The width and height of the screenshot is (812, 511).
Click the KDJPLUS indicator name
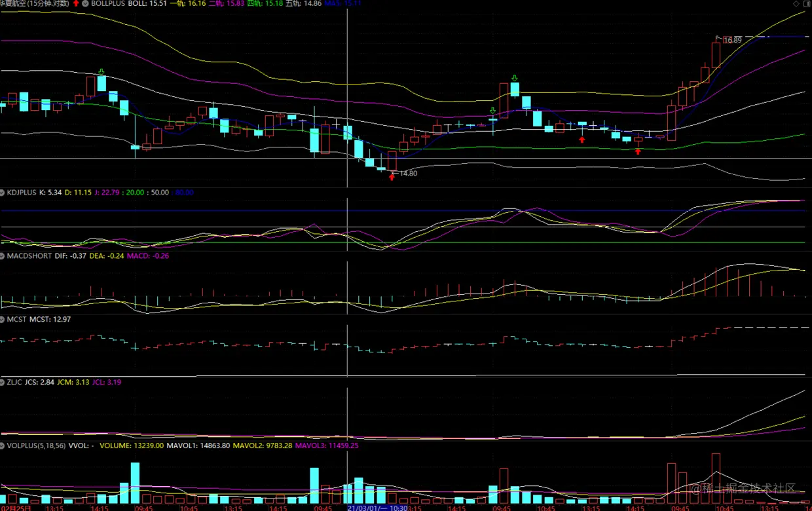(22, 193)
